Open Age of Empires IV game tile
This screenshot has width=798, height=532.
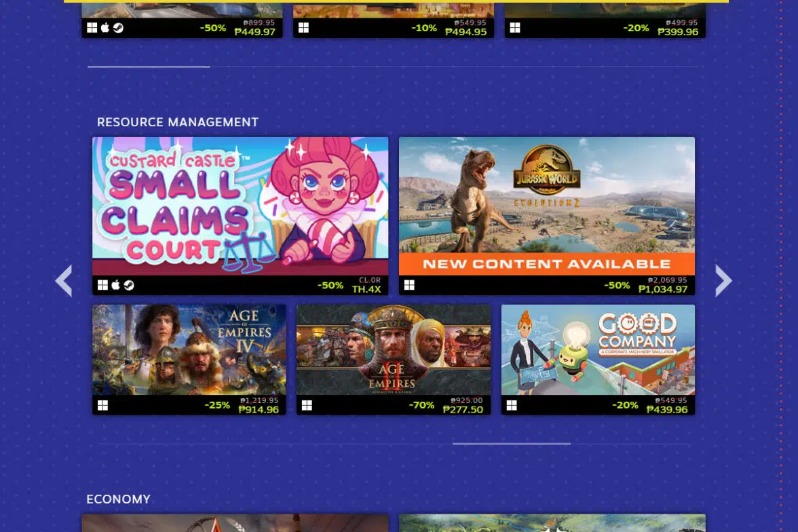point(189,349)
